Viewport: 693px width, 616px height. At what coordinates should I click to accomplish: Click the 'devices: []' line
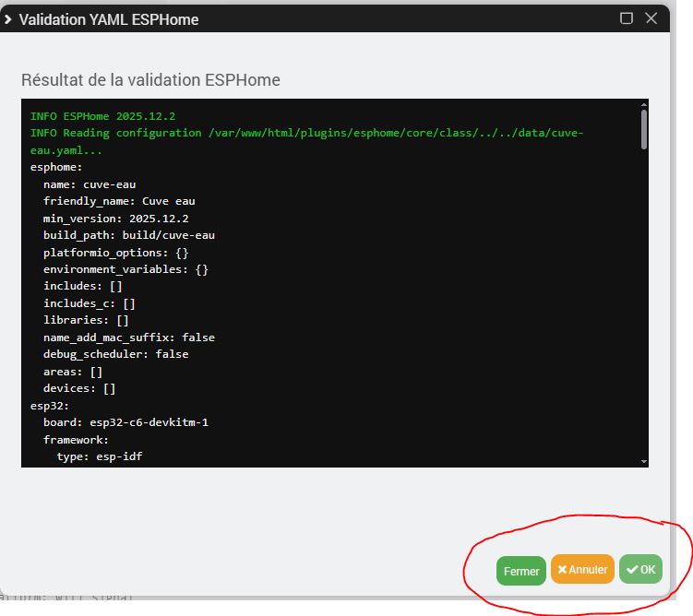tap(79, 388)
